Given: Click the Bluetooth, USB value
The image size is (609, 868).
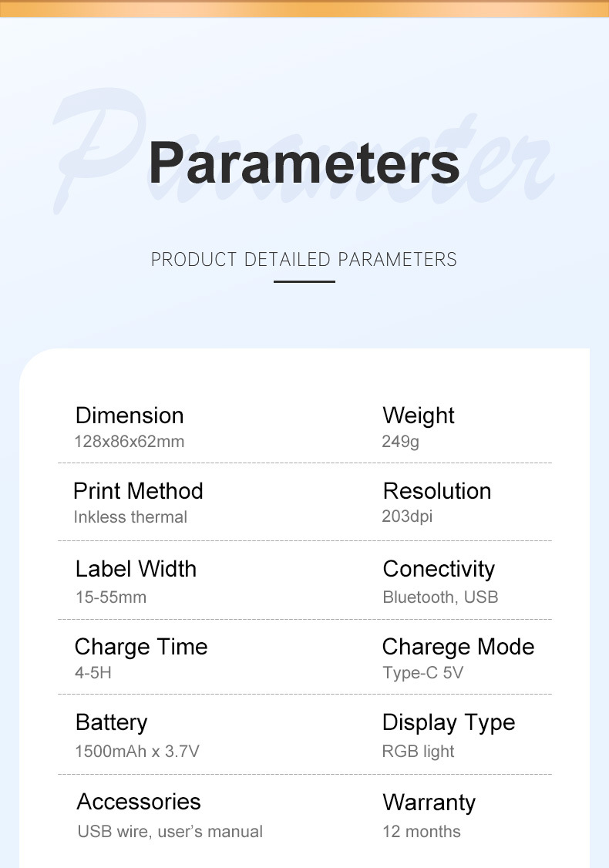Looking at the screenshot, I should tap(440, 597).
